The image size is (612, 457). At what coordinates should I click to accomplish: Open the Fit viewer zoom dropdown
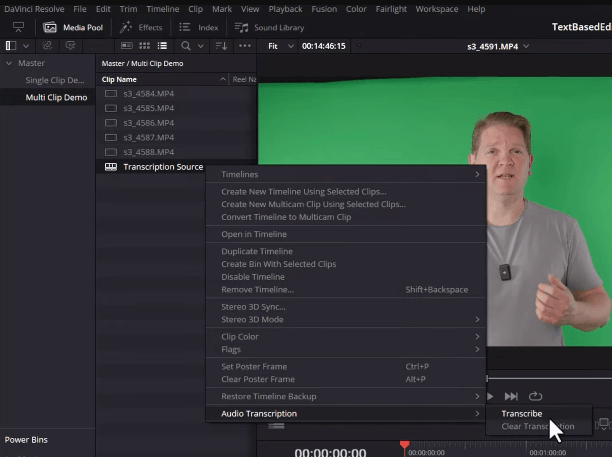click(x=280, y=46)
